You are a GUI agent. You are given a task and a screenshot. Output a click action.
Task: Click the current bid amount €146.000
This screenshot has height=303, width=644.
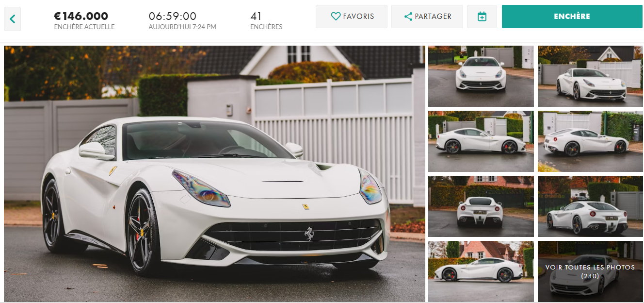coord(81,16)
